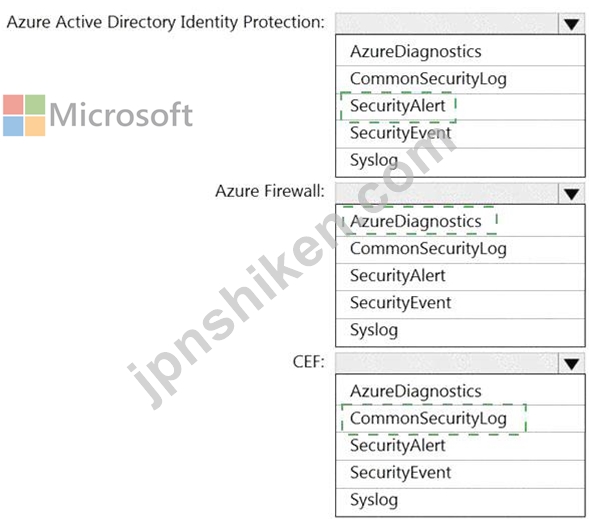Select CommonSecurityLog in Azure Firewall list

click(x=460, y=249)
